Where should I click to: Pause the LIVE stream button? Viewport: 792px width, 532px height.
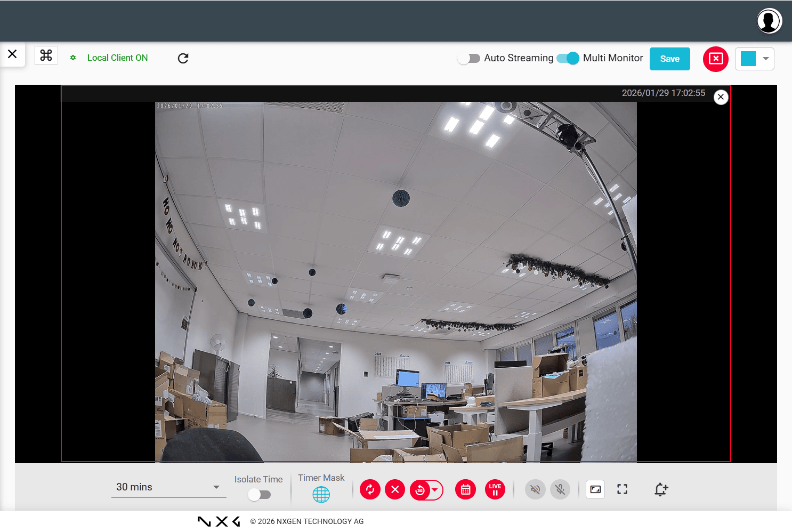495,489
